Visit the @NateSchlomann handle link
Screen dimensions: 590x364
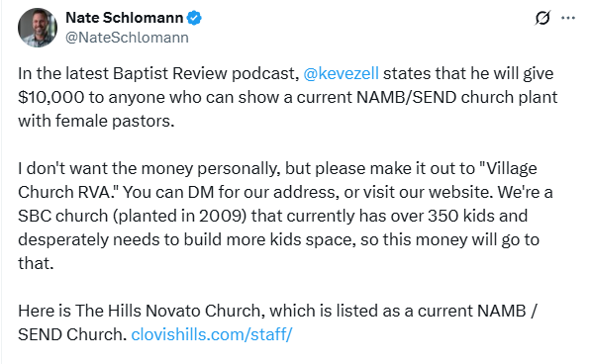coord(127,38)
